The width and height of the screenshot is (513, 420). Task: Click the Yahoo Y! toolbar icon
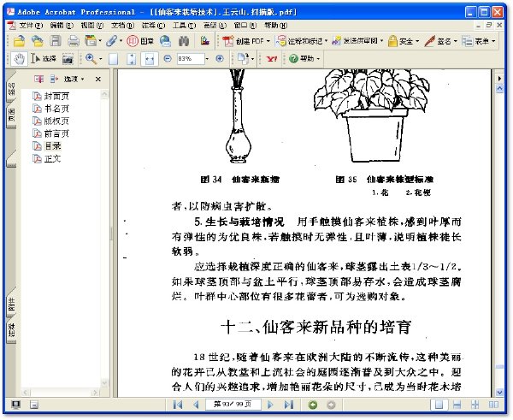[x=272, y=59]
